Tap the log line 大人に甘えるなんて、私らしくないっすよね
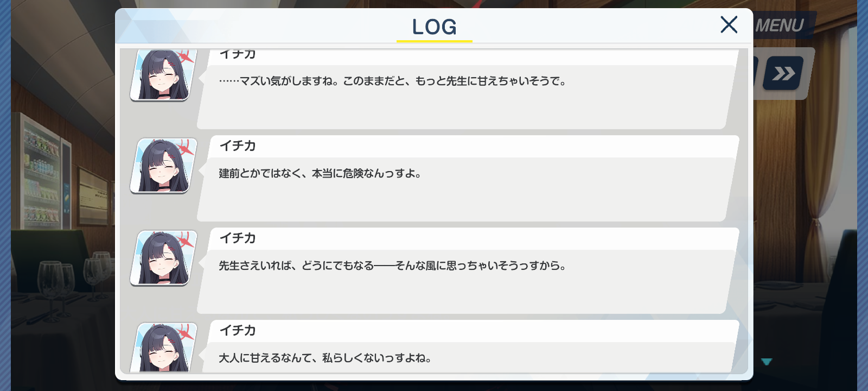 pyautogui.click(x=325, y=358)
